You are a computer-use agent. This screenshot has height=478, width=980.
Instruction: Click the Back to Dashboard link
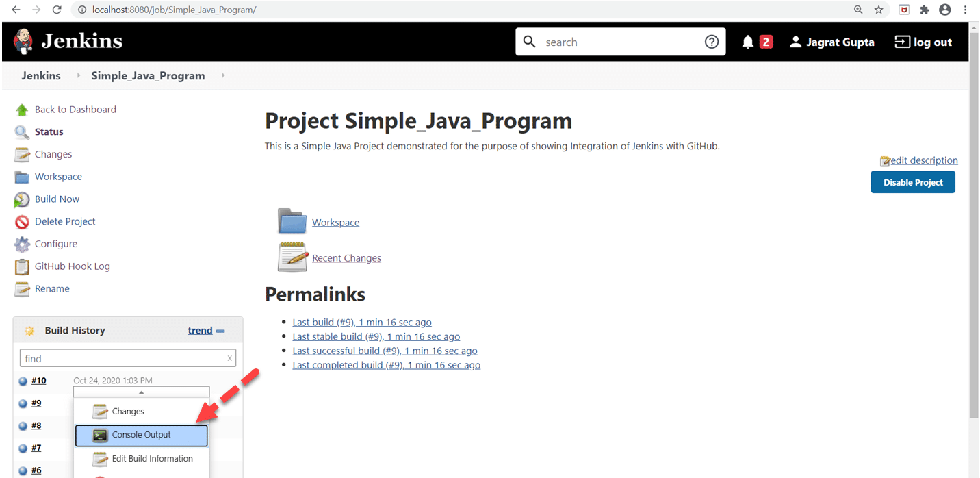coord(75,110)
